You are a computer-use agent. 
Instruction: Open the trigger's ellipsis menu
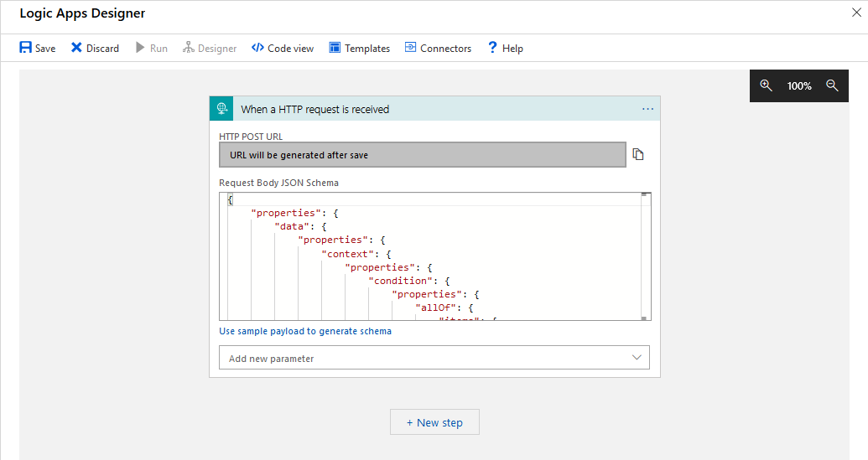click(647, 109)
